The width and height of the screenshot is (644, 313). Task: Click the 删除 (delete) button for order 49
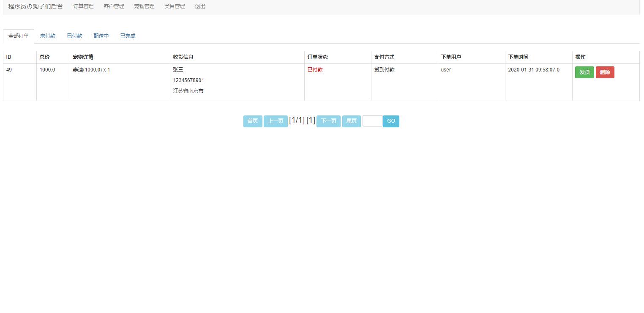pos(605,72)
